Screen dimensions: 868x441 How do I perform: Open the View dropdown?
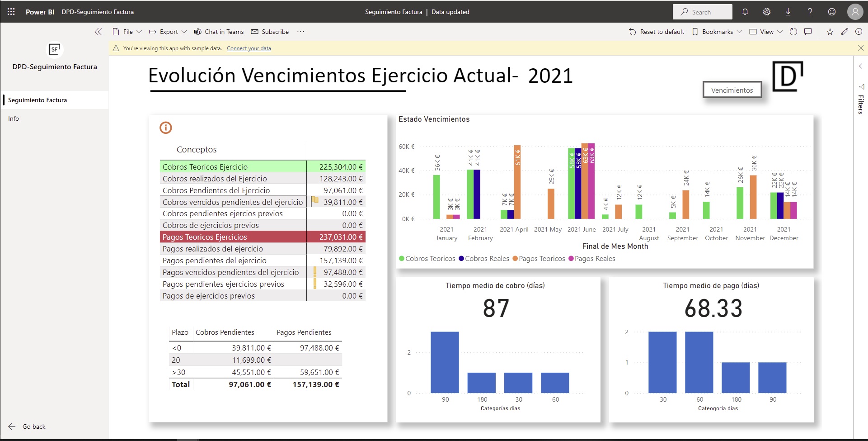pyautogui.click(x=765, y=32)
